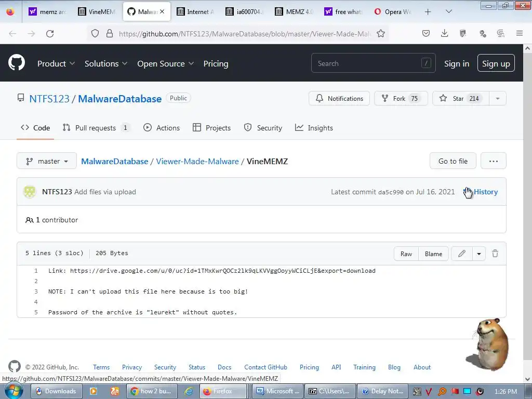Viewport: 532px width, 399px height.
Task: Open the footer Contact GitHub link
Action: tap(265, 367)
